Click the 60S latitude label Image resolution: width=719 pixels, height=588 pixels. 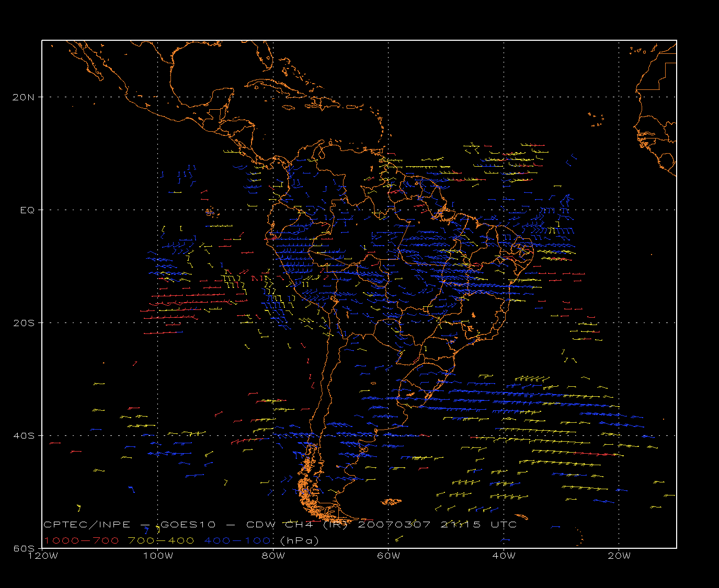pyautogui.click(x=24, y=548)
